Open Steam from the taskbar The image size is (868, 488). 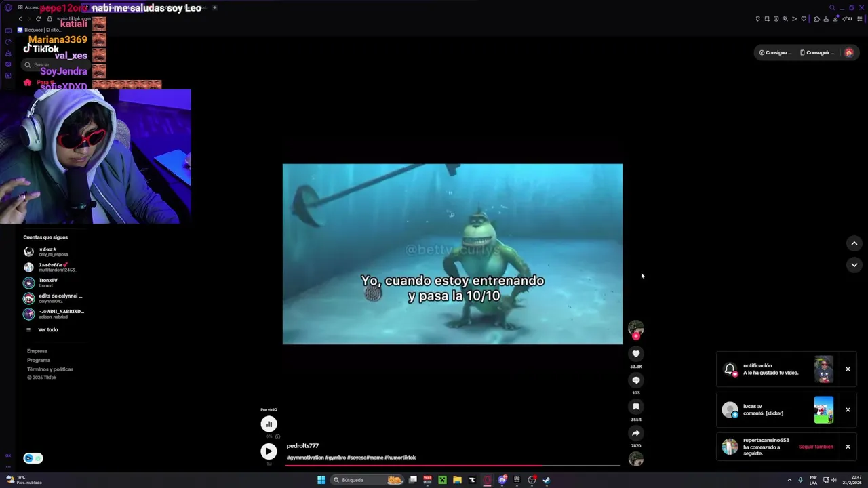(547, 480)
